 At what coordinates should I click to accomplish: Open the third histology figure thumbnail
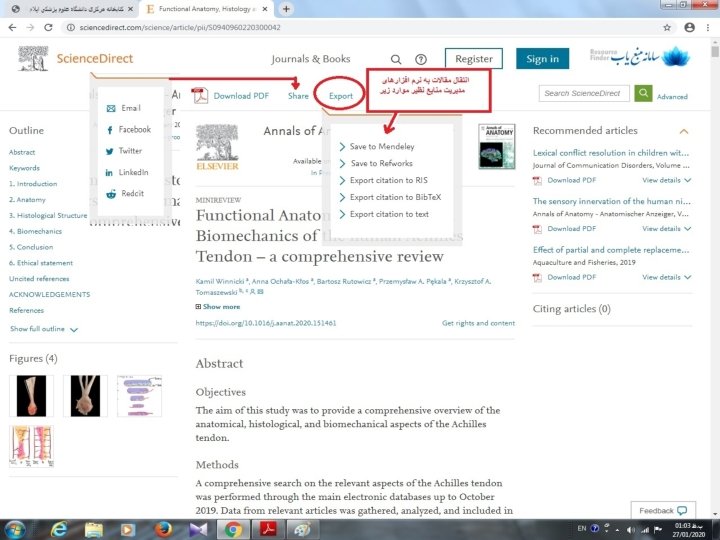click(140, 396)
